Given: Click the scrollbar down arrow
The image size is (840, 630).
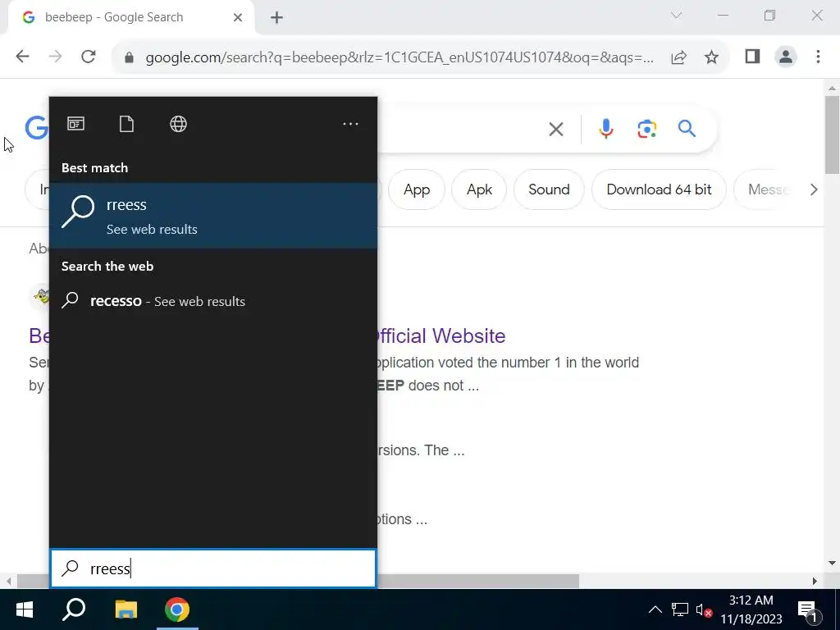Looking at the screenshot, I should point(832,563).
